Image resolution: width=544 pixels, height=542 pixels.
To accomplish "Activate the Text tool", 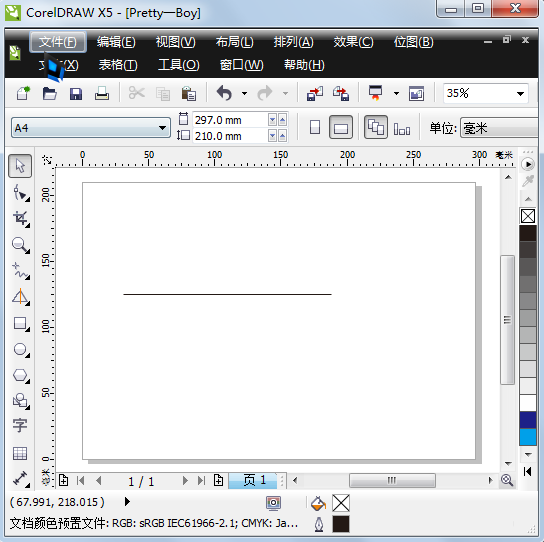I will tap(20, 425).
